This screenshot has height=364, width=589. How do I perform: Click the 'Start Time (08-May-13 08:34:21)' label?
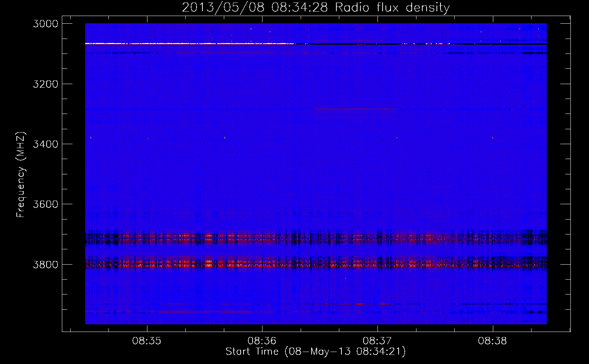(316, 352)
